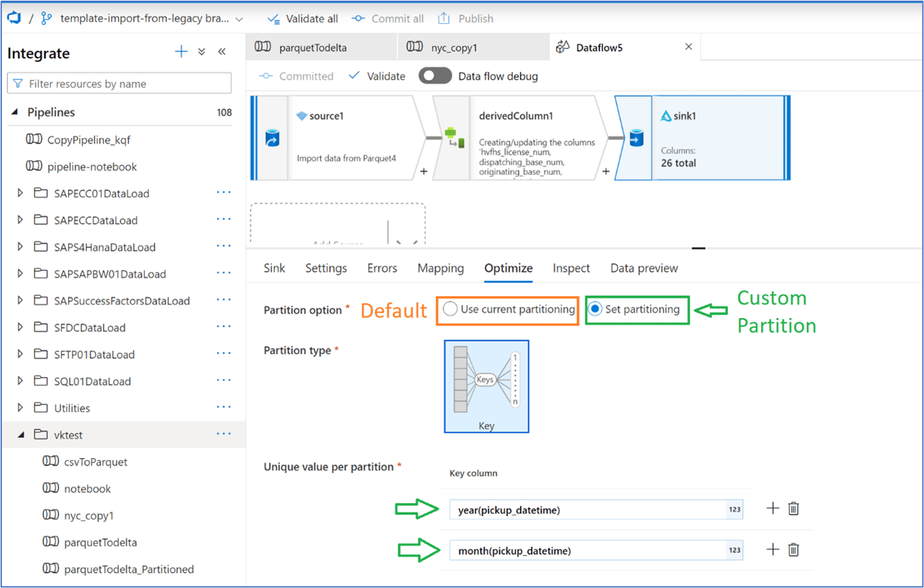This screenshot has height=588, width=924.
Task: Select the Set partitioning radio button
Action: (x=596, y=310)
